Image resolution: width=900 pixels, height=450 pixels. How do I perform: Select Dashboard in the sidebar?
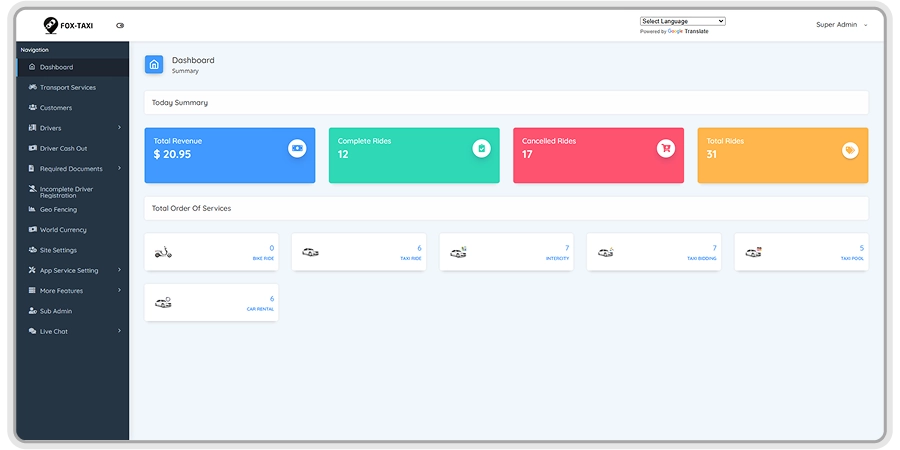73,67
